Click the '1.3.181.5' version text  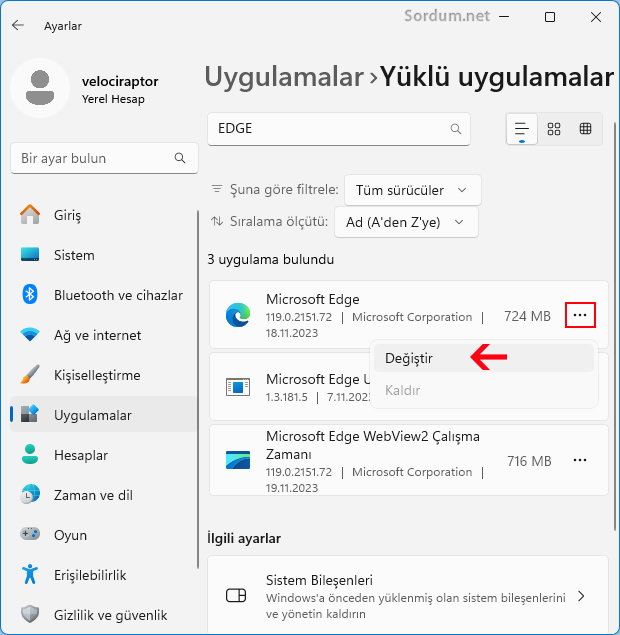point(287,397)
